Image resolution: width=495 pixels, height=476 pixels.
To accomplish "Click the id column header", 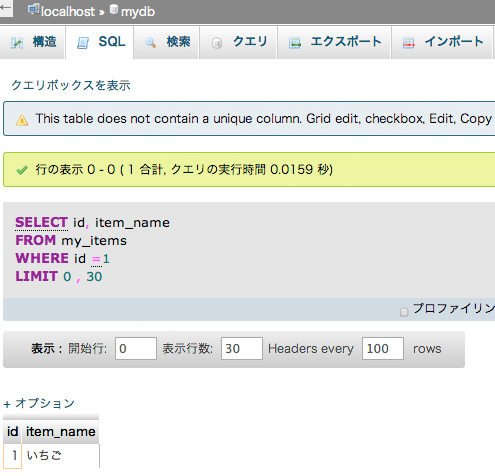I will point(13,432).
